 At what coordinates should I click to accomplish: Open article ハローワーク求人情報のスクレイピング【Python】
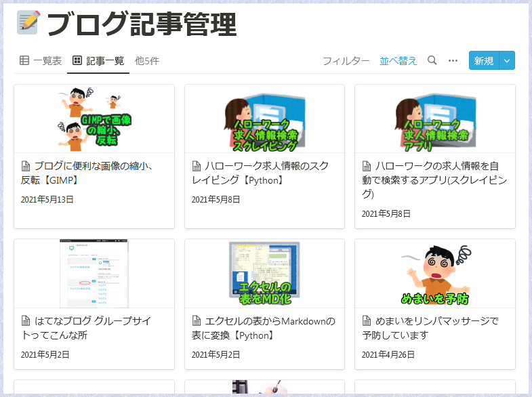tap(260, 173)
